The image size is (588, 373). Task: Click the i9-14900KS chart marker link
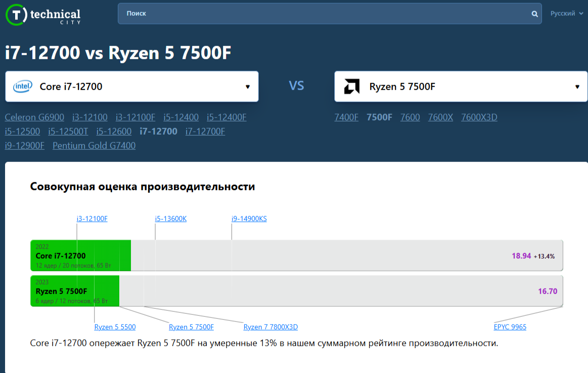point(249,219)
